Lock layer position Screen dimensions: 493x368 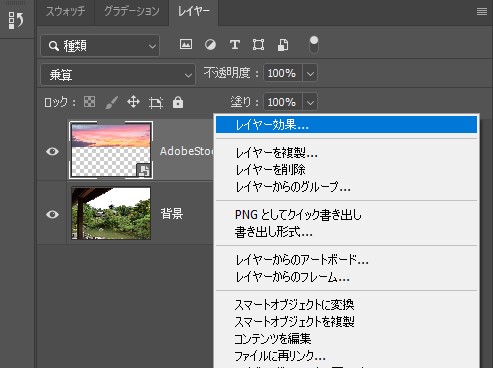pos(133,102)
